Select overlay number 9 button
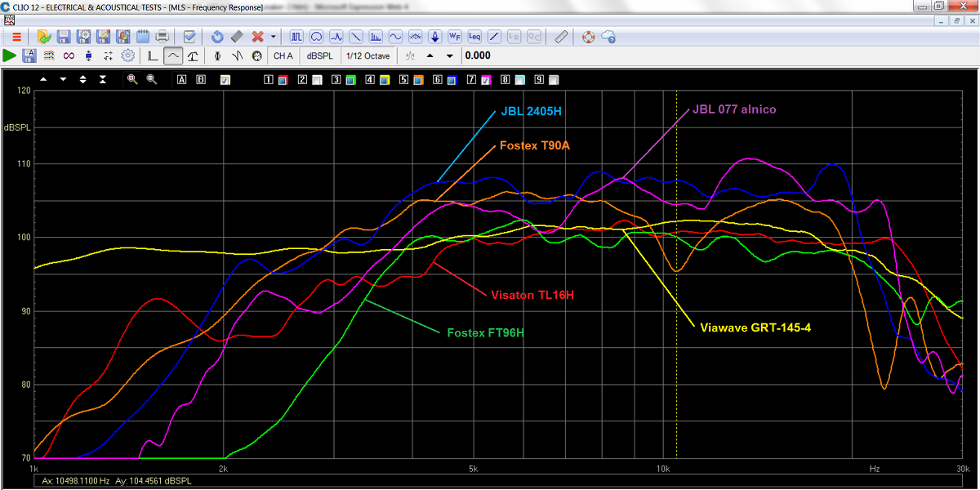980x490 pixels. [x=538, y=79]
